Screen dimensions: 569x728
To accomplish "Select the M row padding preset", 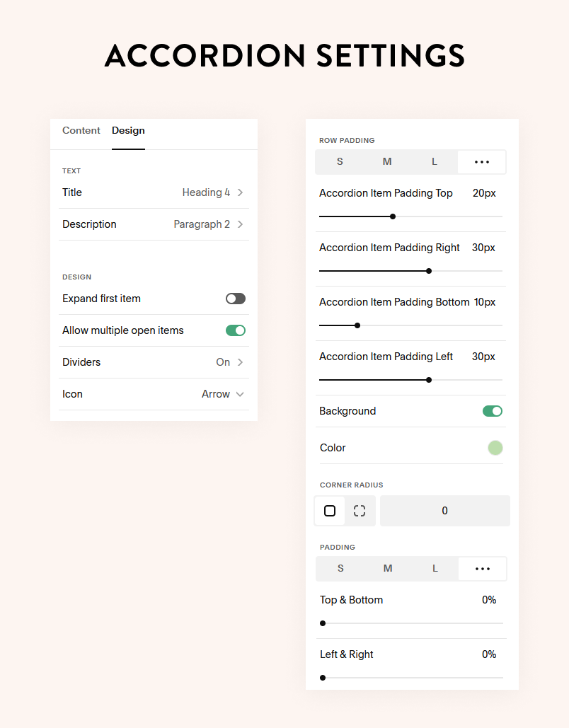I will click(x=387, y=162).
